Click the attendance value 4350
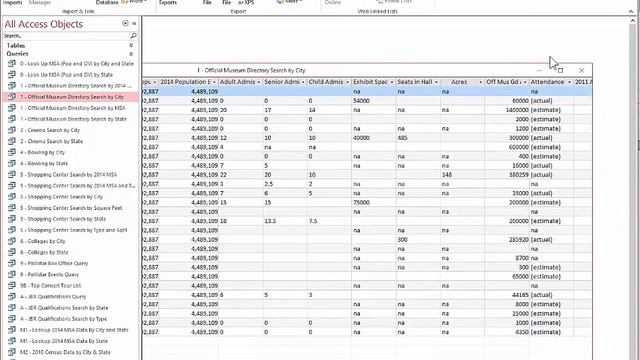The width and height of the screenshot is (640, 360). pos(507,332)
